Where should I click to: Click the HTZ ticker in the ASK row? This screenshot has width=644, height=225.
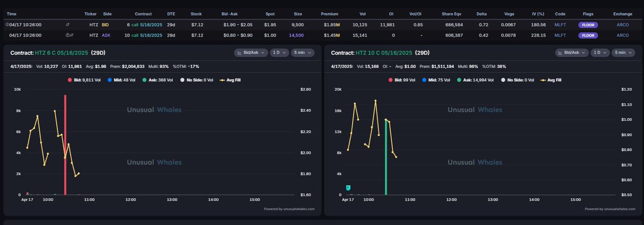coord(93,35)
